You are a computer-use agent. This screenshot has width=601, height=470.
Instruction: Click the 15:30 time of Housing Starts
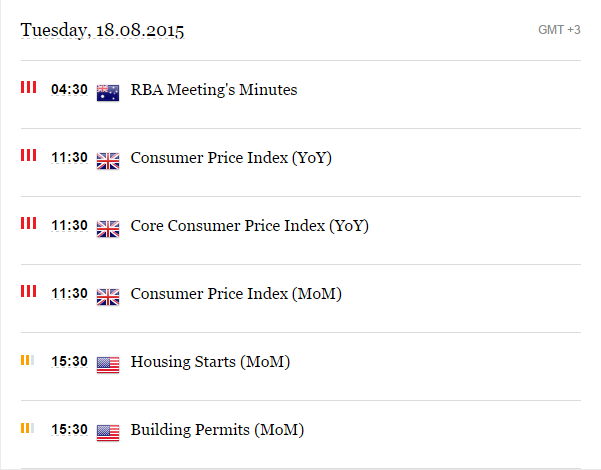tap(69, 361)
